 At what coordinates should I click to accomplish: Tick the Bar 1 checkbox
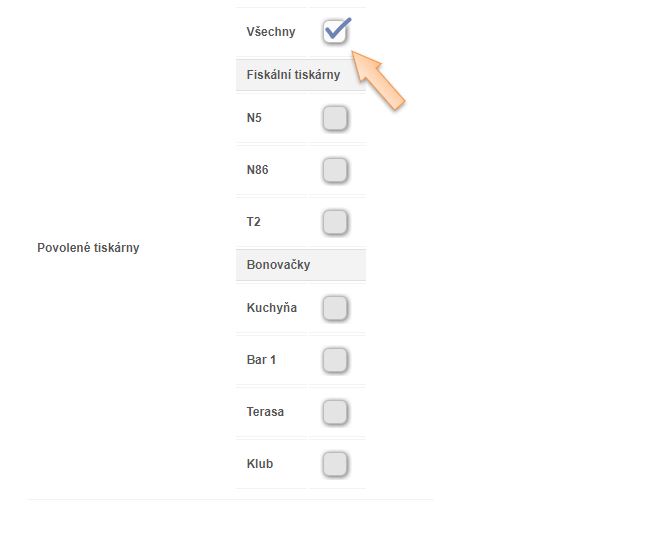(335, 360)
